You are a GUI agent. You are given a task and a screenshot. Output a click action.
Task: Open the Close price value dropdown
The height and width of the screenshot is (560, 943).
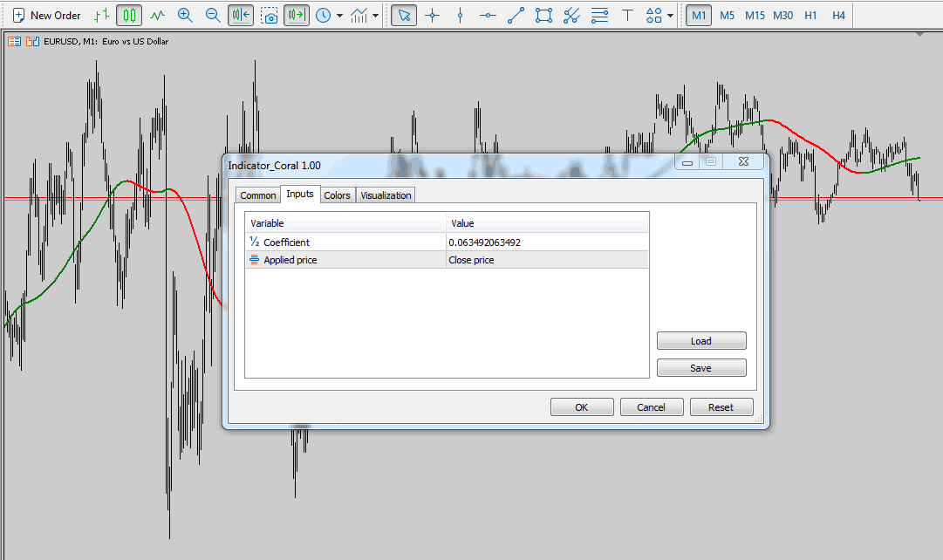547,260
